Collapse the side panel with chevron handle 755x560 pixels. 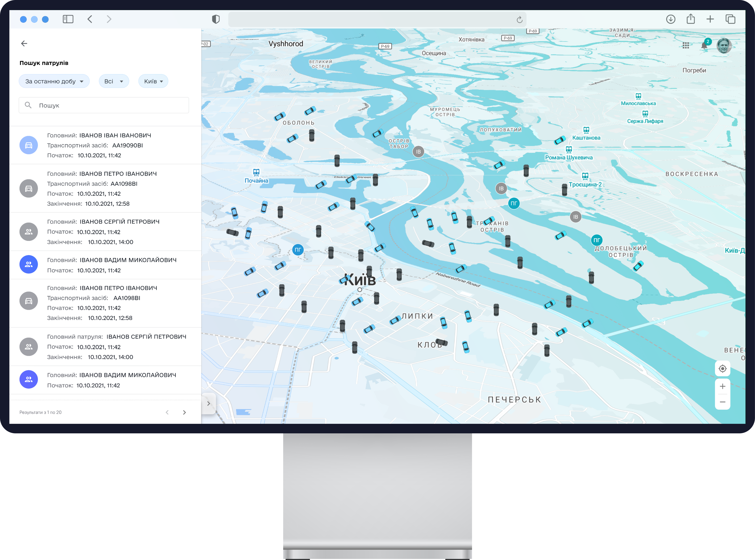pyautogui.click(x=208, y=403)
